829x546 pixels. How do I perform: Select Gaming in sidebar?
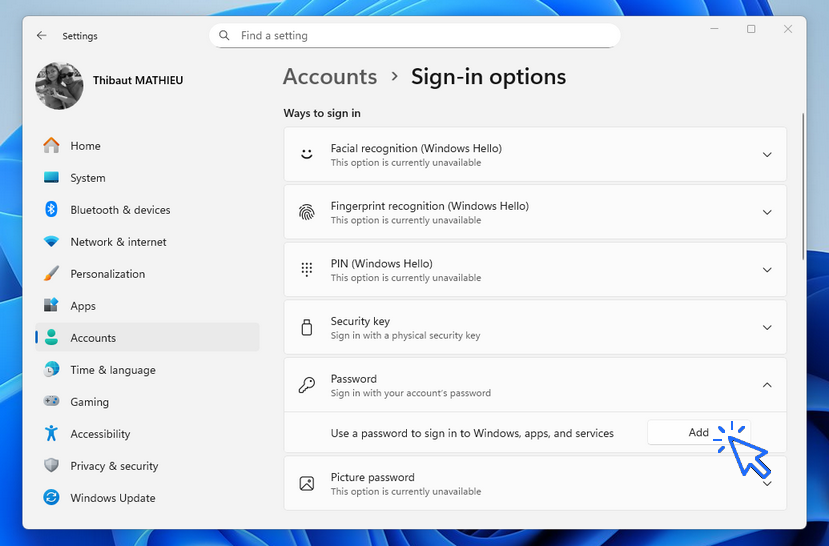coord(147,401)
